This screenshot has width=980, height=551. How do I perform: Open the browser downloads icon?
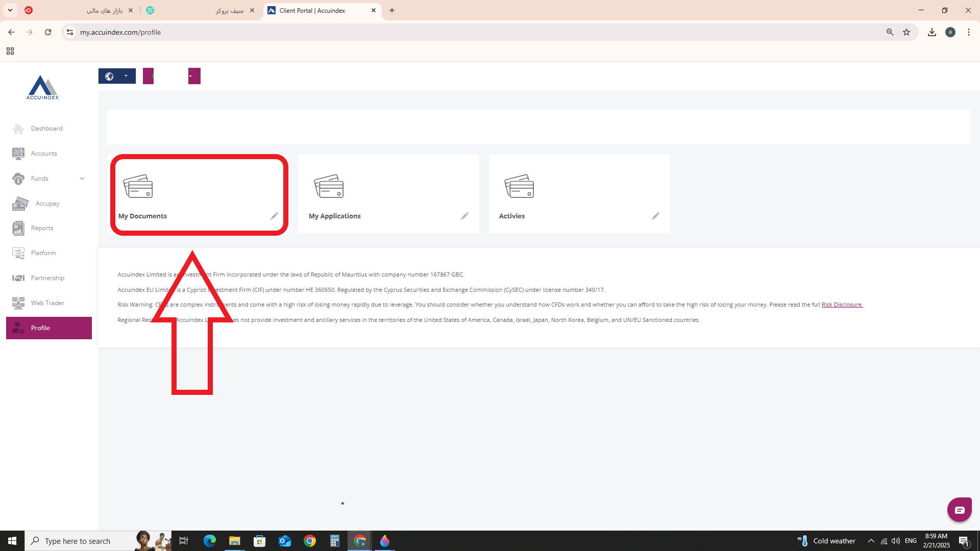click(x=932, y=32)
